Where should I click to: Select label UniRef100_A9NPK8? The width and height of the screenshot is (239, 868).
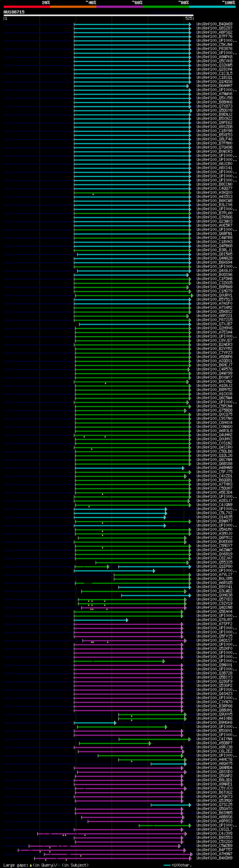(x=214, y=57)
